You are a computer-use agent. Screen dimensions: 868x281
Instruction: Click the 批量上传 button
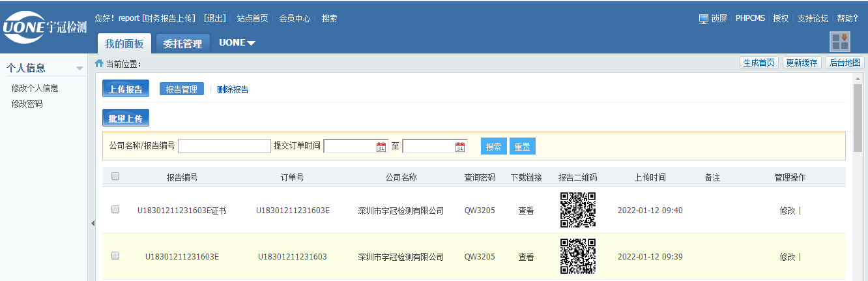pyautogui.click(x=126, y=118)
